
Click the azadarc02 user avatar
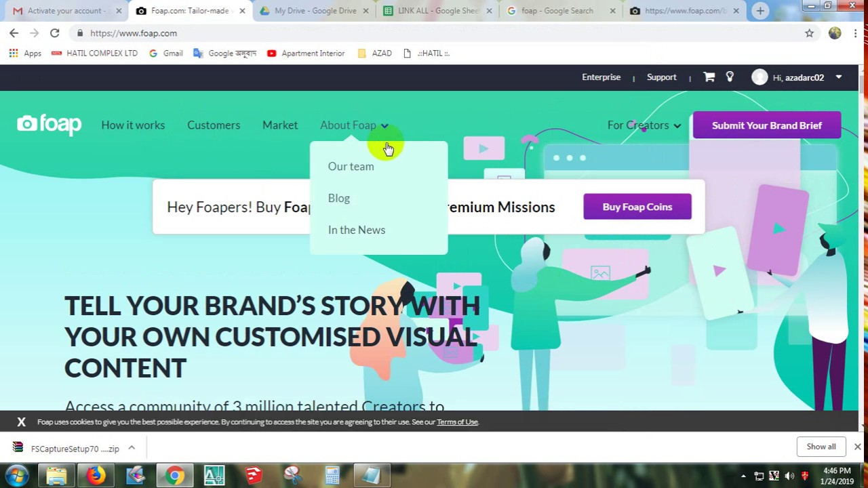759,77
